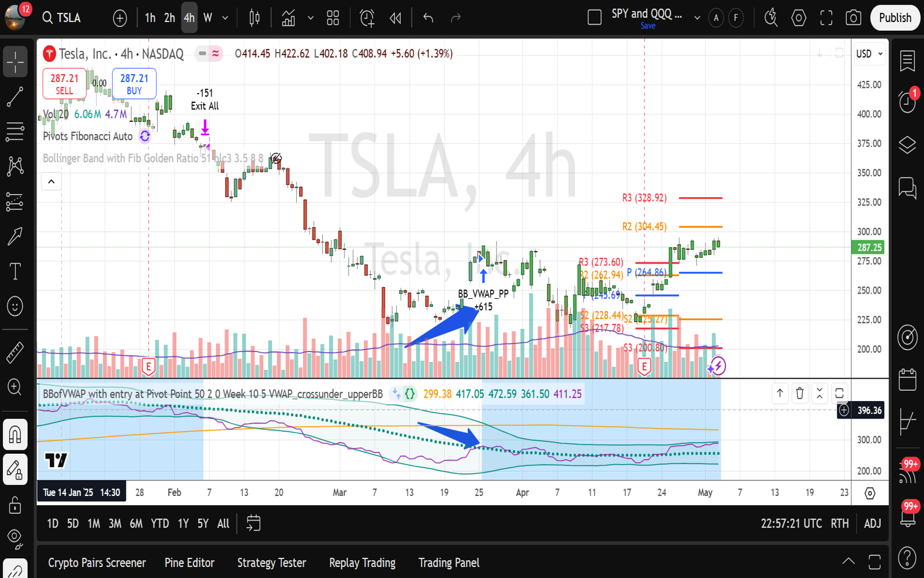Open the TSLA symbol search

click(x=62, y=18)
